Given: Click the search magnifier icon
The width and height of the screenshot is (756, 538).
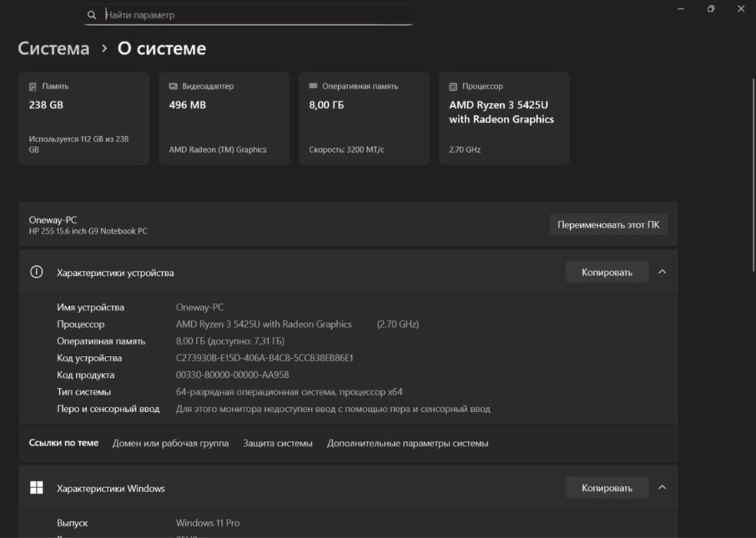Looking at the screenshot, I should (91, 15).
